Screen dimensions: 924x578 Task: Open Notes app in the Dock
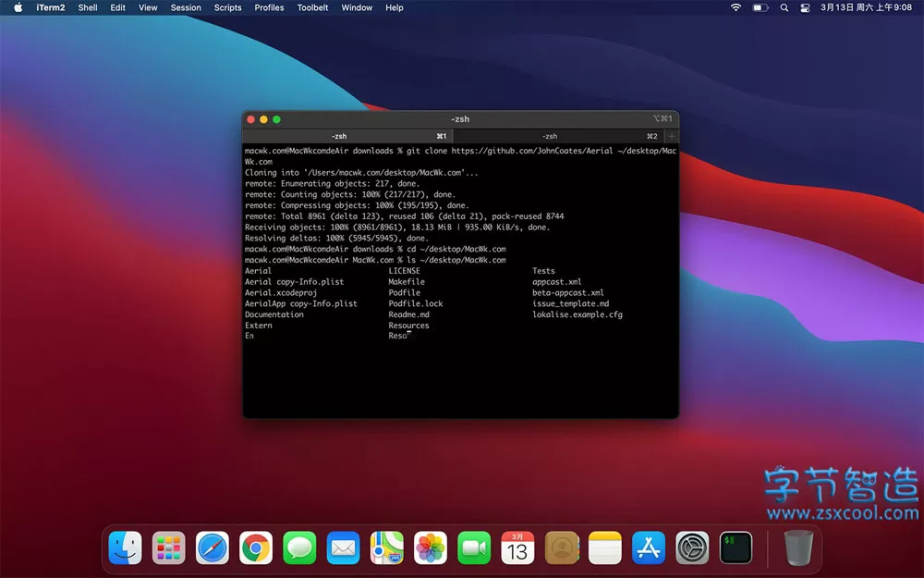tap(605, 547)
